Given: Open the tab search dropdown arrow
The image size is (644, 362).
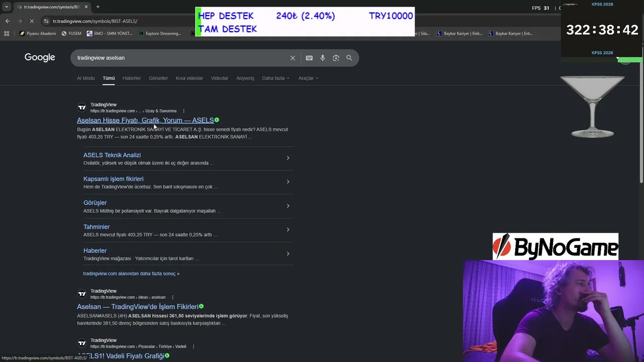Looking at the screenshot, I should 7,7.
